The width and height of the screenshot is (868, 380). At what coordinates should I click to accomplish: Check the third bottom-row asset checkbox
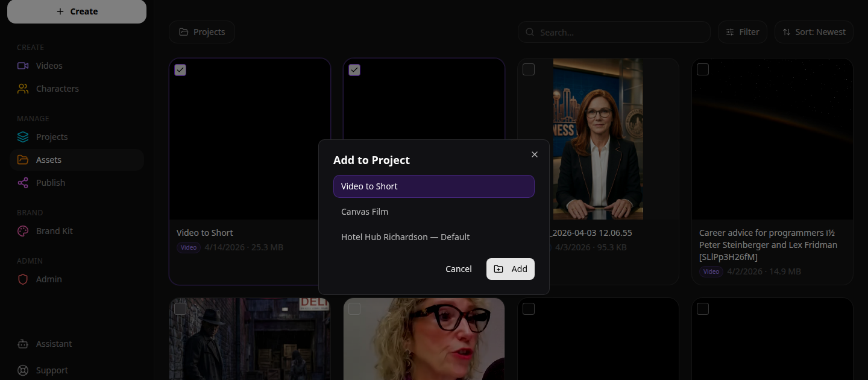click(x=529, y=309)
